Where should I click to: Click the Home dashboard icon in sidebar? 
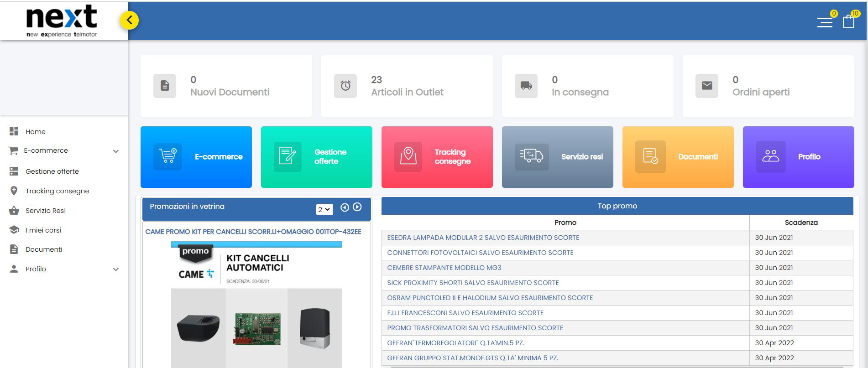click(14, 131)
